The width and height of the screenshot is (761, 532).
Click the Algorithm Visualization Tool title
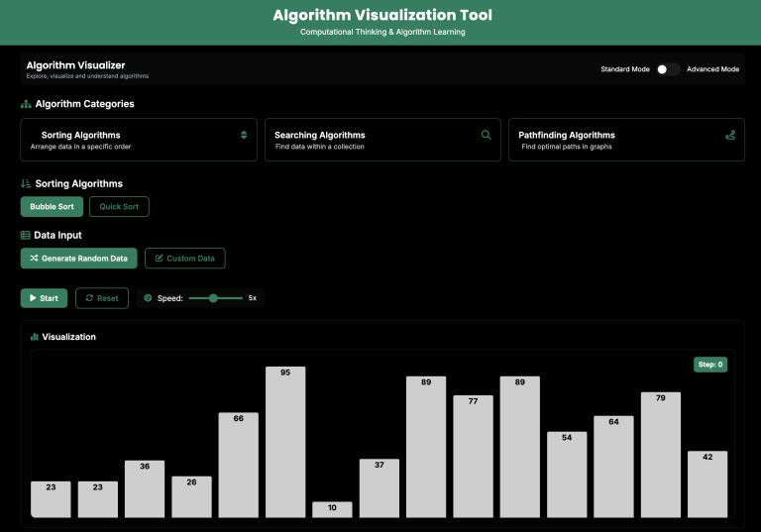[382, 15]
